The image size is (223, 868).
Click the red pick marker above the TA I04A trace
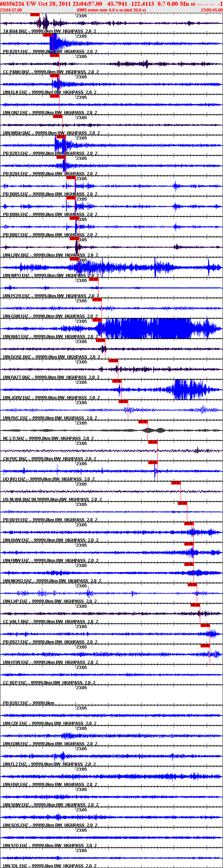[35, 15]
